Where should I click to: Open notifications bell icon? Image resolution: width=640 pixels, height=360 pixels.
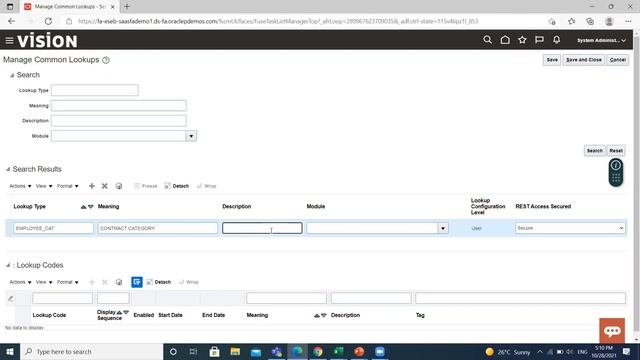(556, 40)
